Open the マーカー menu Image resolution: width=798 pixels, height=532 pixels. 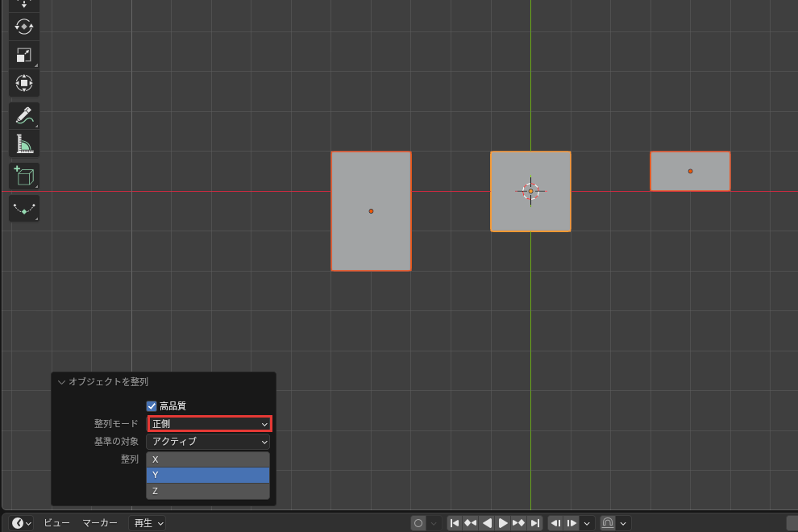[100, 523]
